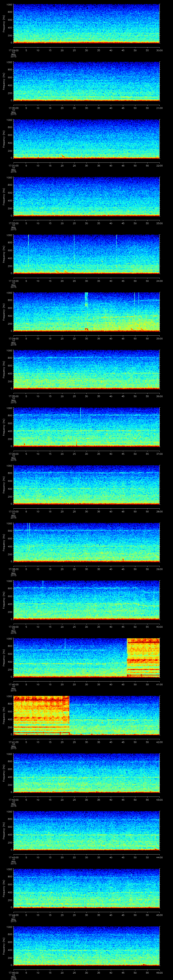
Task: Click the 17:41:00 start time label
Action: pyautogui.click(x=13, y=742)
